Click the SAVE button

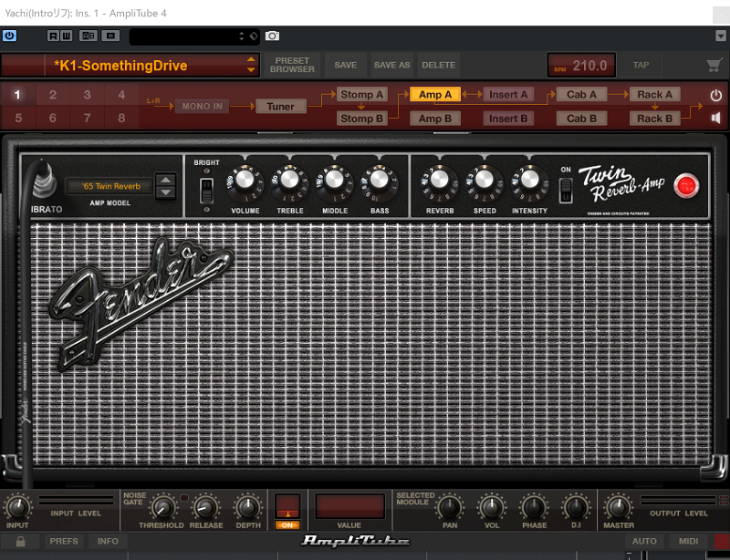[x=346, y=65]
